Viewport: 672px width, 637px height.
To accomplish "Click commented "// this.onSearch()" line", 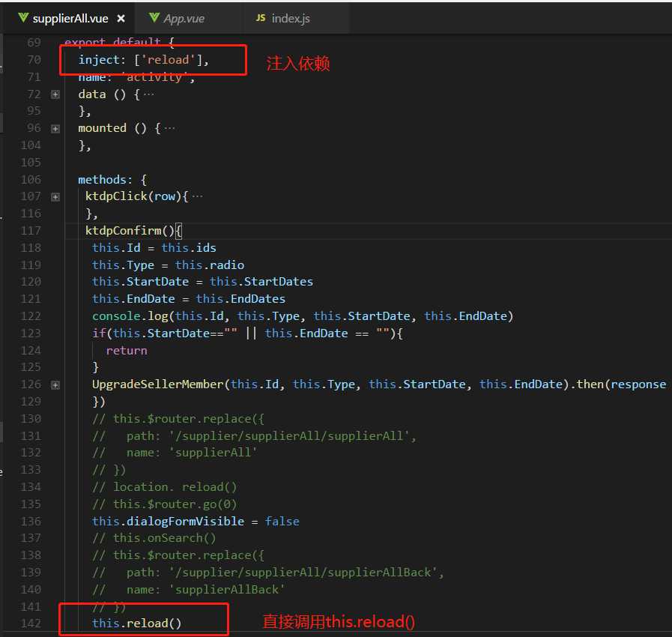I will tap(154, 538).
